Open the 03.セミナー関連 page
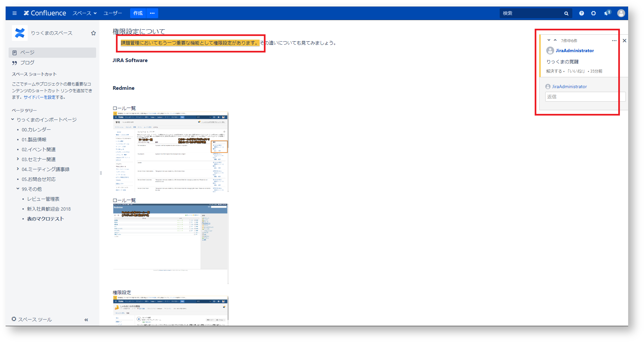This screenshot has width=644, height=342. pyautogui.click(x=39, y=159)
